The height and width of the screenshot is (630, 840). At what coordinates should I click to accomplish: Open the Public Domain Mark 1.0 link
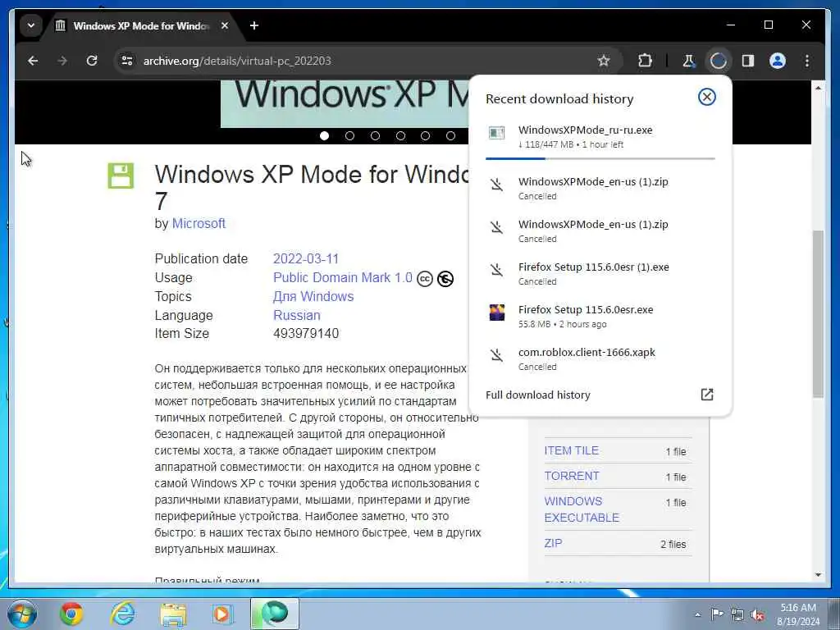tap(343, 277)
